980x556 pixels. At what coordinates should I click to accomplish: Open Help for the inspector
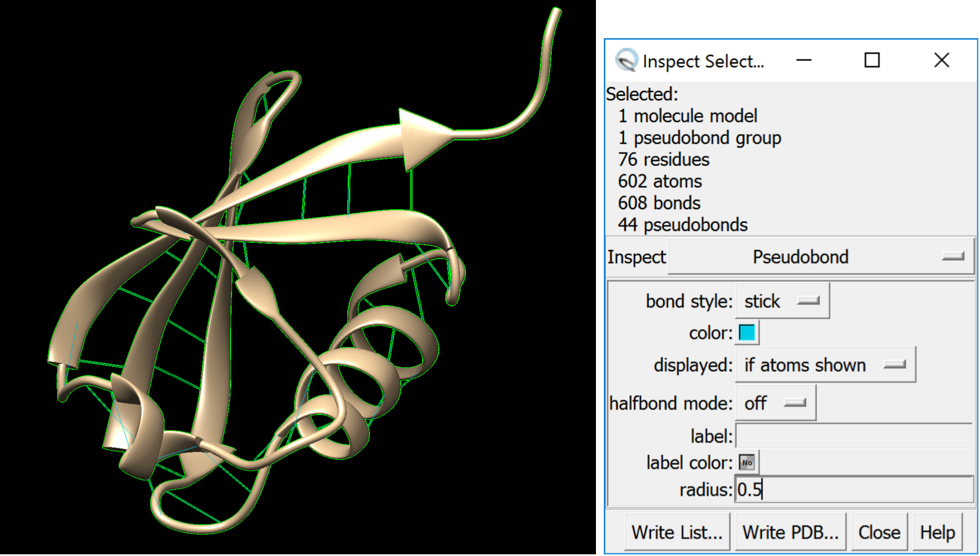[937, 532]
